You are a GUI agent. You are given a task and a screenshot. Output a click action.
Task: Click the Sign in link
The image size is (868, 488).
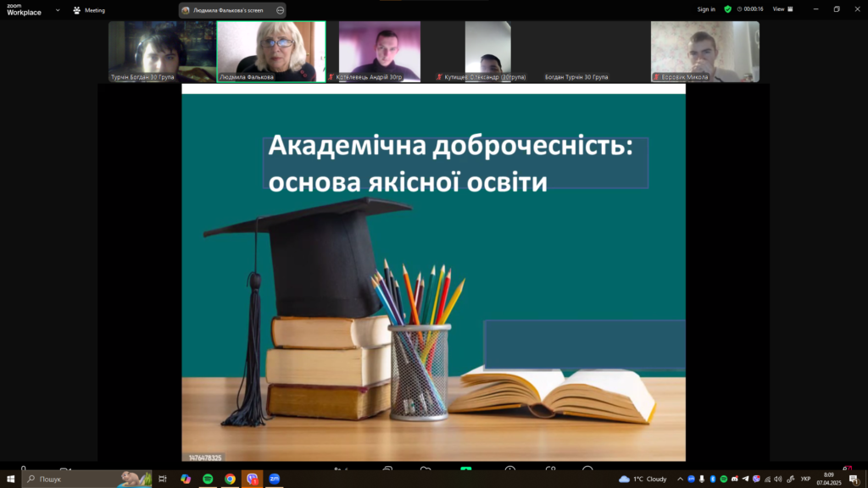706,9
